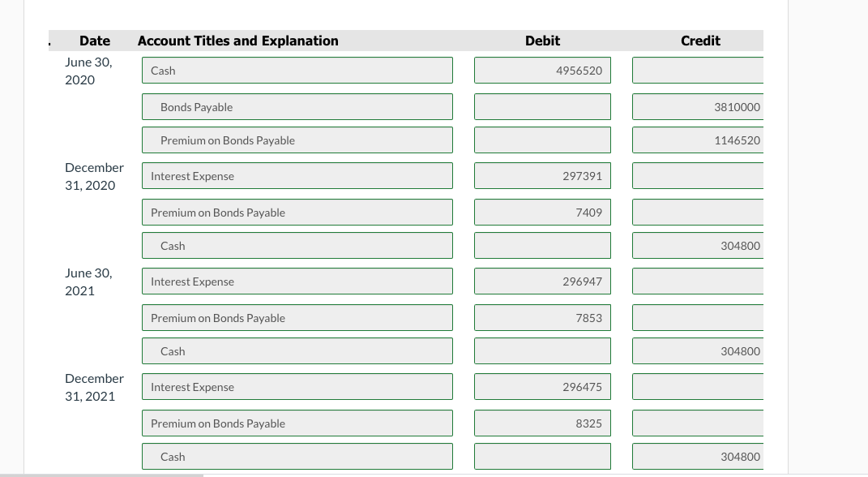Click the debit field showing 7409
868x477 pixels.
[541, 212]
